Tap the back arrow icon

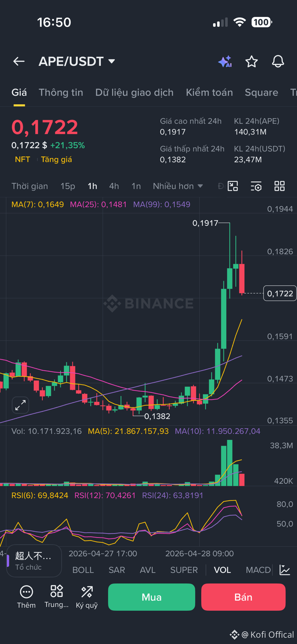click(19, 61)
